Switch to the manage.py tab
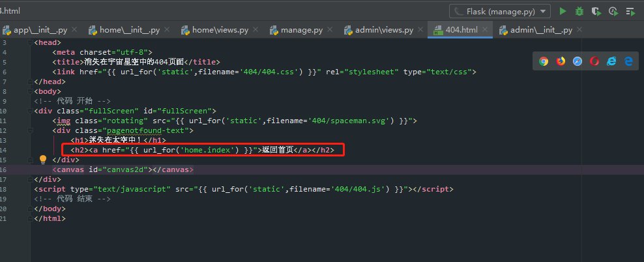The height and width of the screenshot is (262, 644). click(301, 30)
